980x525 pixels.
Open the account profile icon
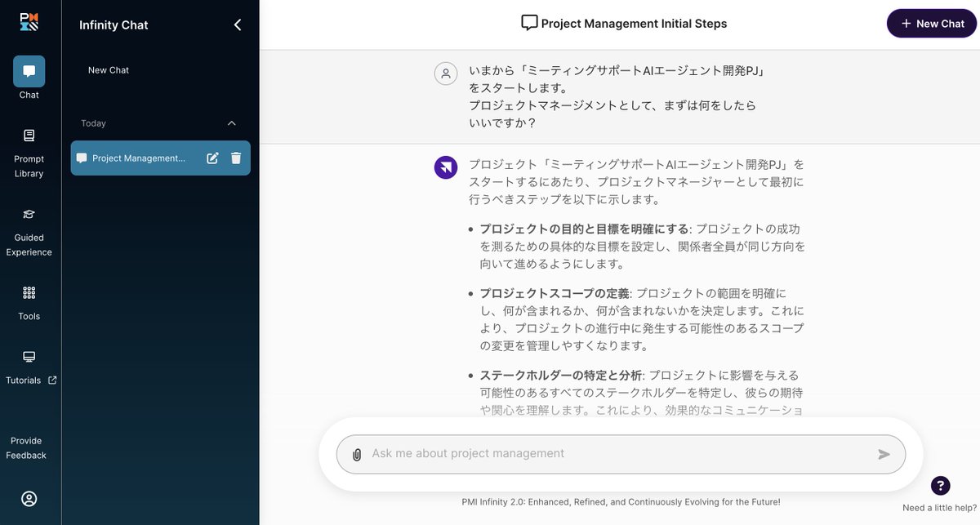click(29, 498)
